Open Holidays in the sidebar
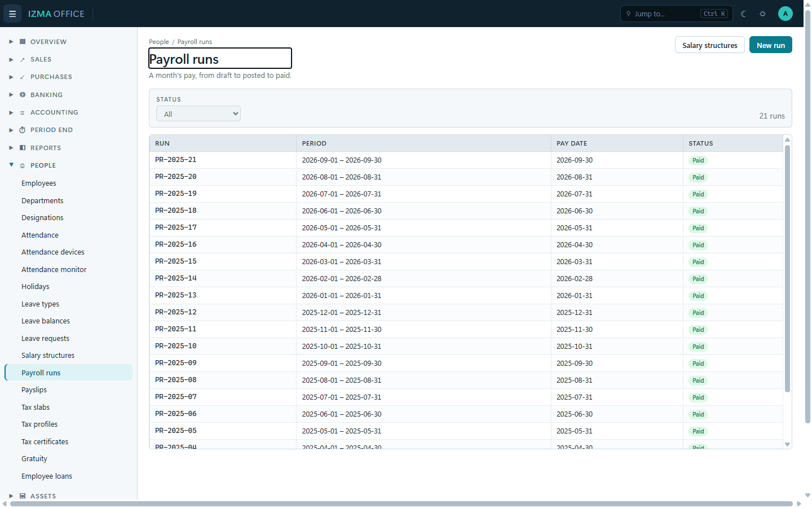 pos(68,287)
